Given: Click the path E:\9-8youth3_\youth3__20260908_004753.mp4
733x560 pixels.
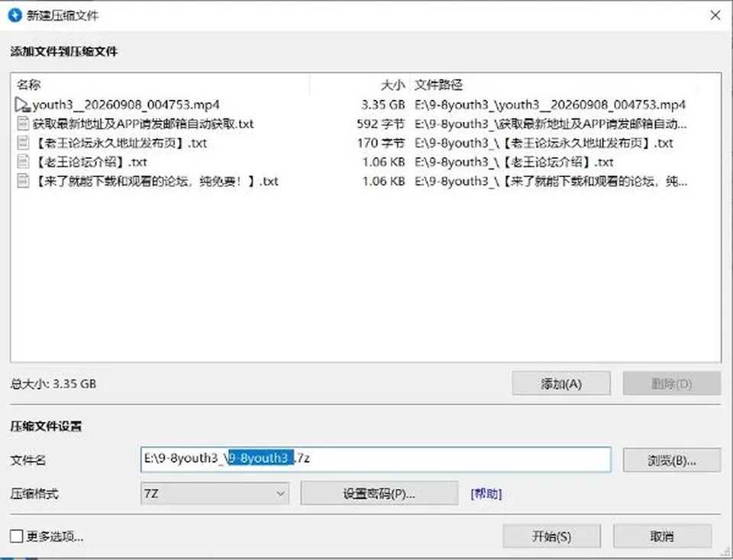Looking at the screenshot, I should [551, 105].
